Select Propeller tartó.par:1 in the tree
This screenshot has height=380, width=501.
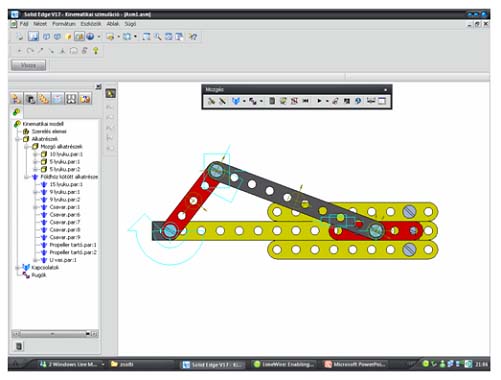tap(73, 245)
